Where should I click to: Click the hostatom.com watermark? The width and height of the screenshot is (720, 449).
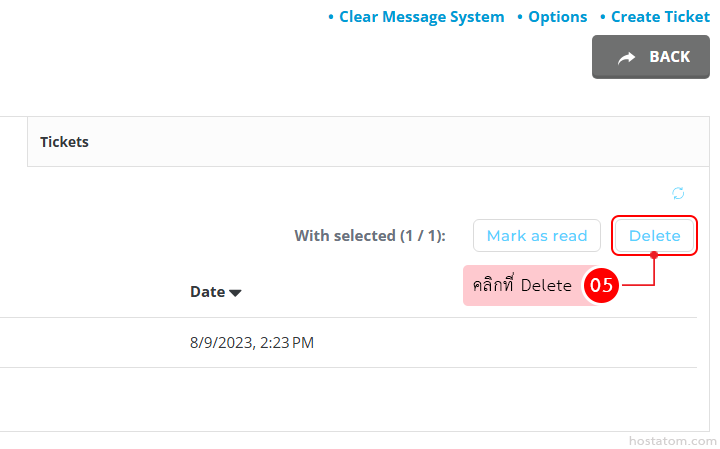(672, 439)
